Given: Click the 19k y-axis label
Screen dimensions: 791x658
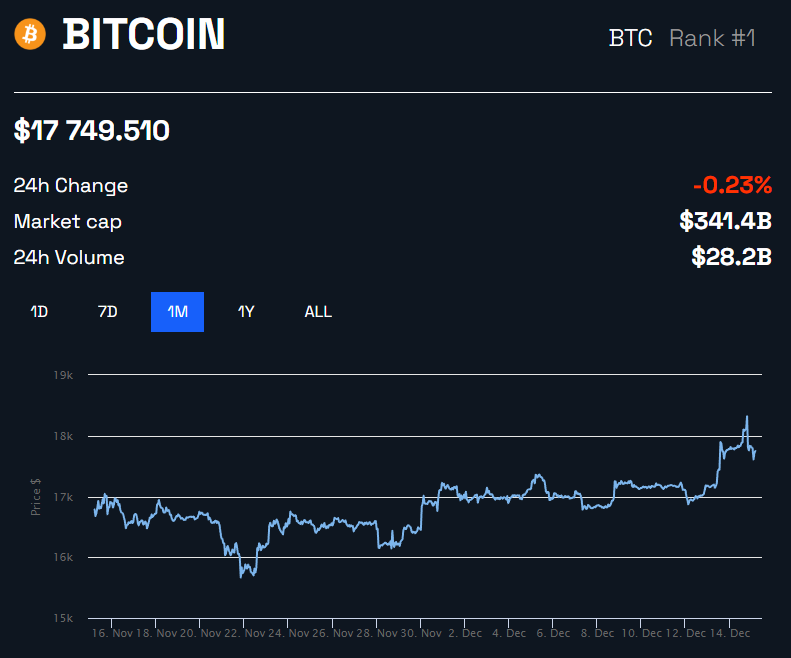Looking at the screenshot, I should (65, 375).
